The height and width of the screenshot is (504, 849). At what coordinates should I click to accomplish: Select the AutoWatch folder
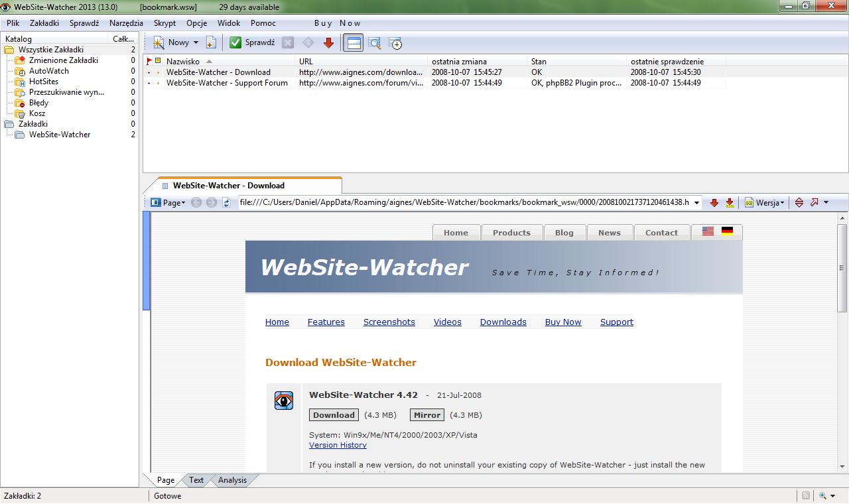point(48,71)
